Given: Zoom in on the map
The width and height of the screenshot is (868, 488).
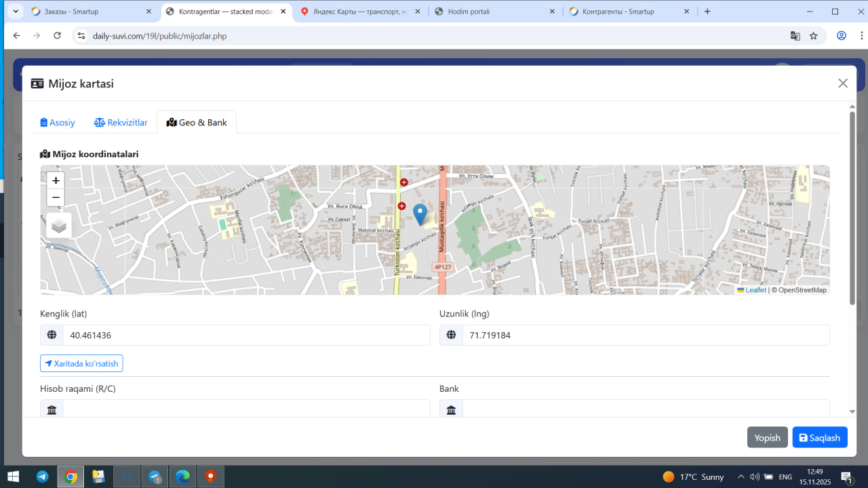Looking at the screenshot, I should [x=56, y=180].
